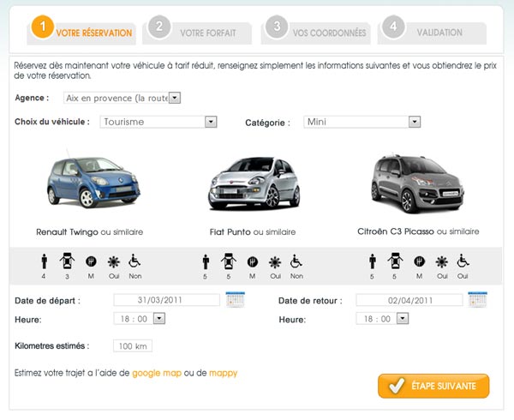This screenshot has height=420, width=514.
Task: Focus the Date de retour field
Action: 409,300
